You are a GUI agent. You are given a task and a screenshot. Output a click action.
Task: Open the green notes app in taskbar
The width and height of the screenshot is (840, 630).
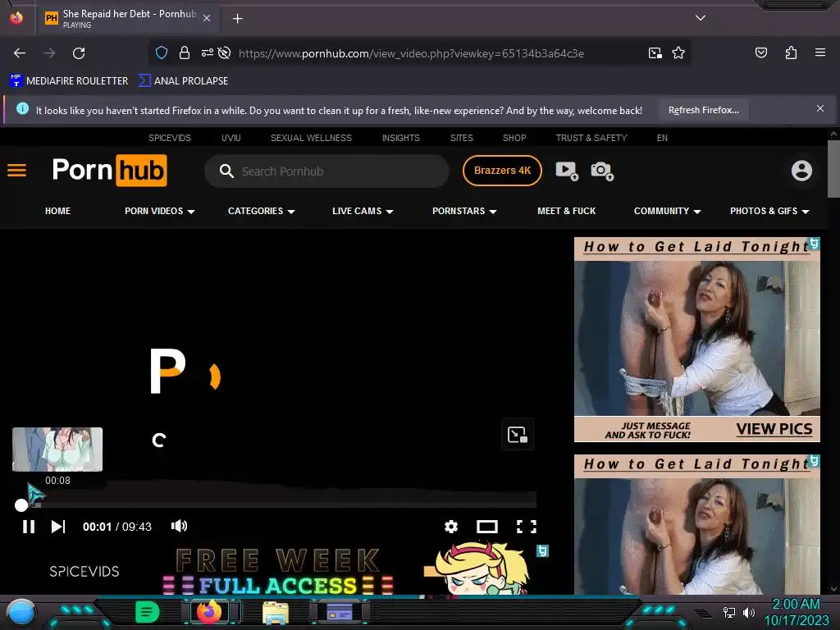(x=148, y=612)
